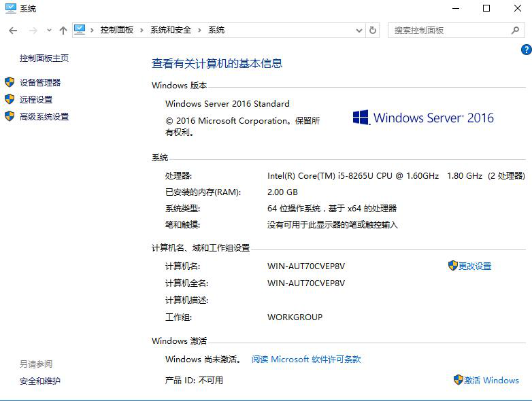This screenshot has height=401, width=532.
Task: Maximize the 系统 window
Action: (x=486, y=8)
